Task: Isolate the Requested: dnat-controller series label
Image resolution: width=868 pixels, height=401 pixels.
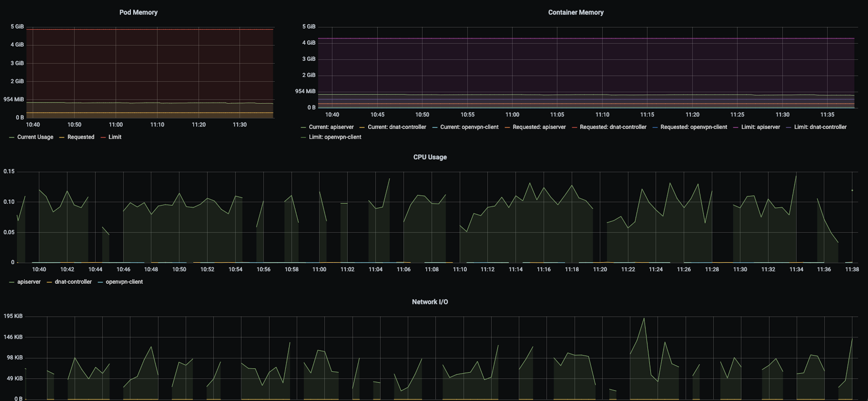Action: point(613,127)
